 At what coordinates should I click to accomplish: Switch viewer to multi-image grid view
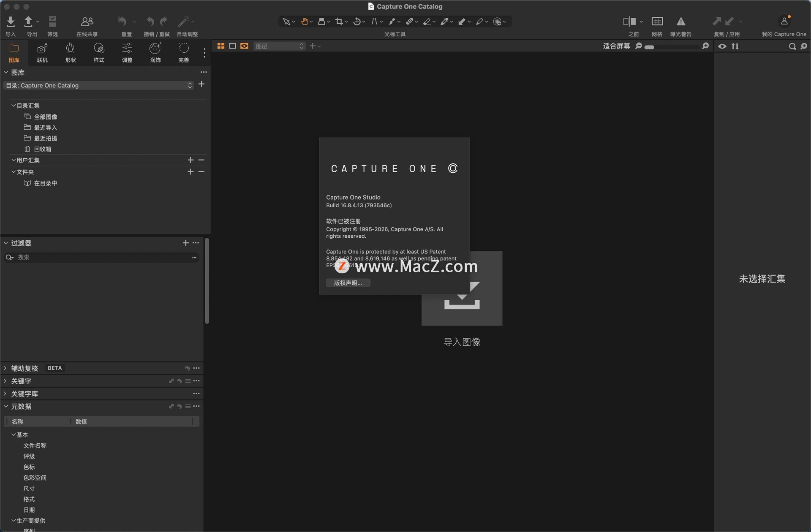click(x=221, y=46)
